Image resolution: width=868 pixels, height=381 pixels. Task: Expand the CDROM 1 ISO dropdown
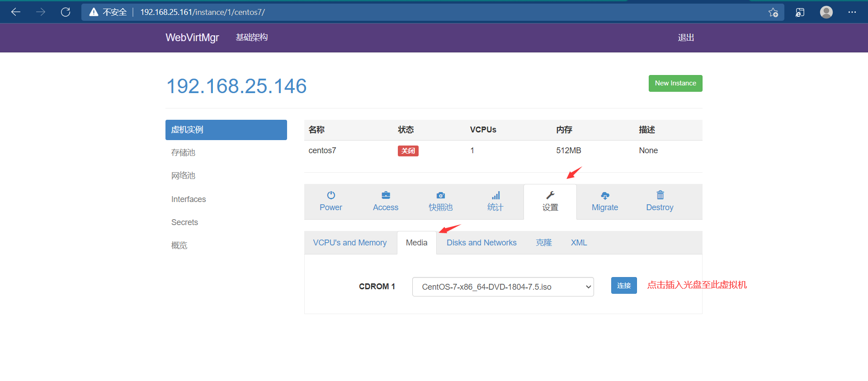503,287
